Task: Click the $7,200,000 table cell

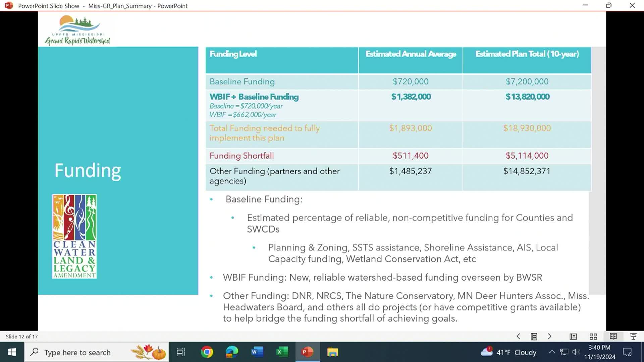Action: coord(527,81)
